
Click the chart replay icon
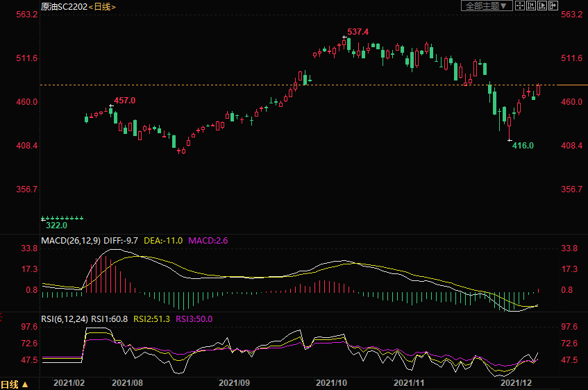(542, 6)
